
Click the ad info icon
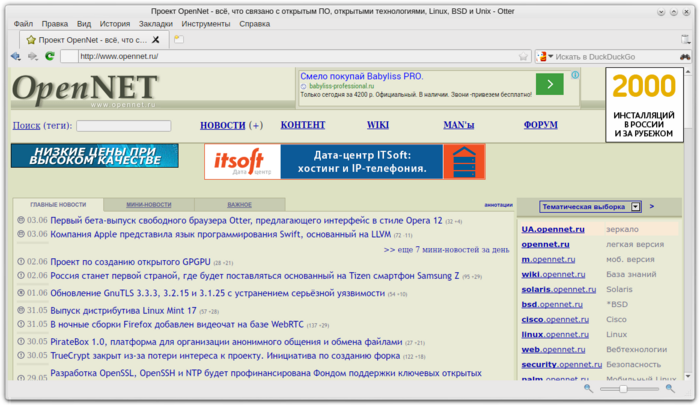pos(575,75)
